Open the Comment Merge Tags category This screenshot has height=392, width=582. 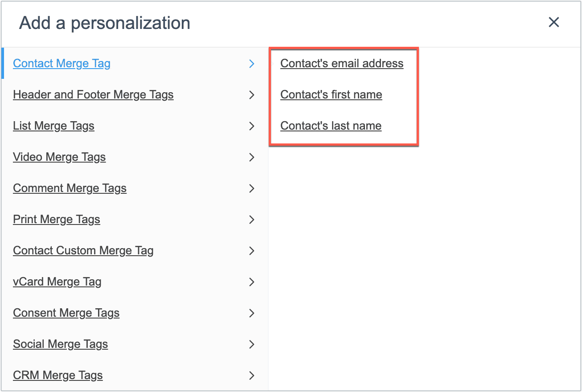(x=70, y=188)
